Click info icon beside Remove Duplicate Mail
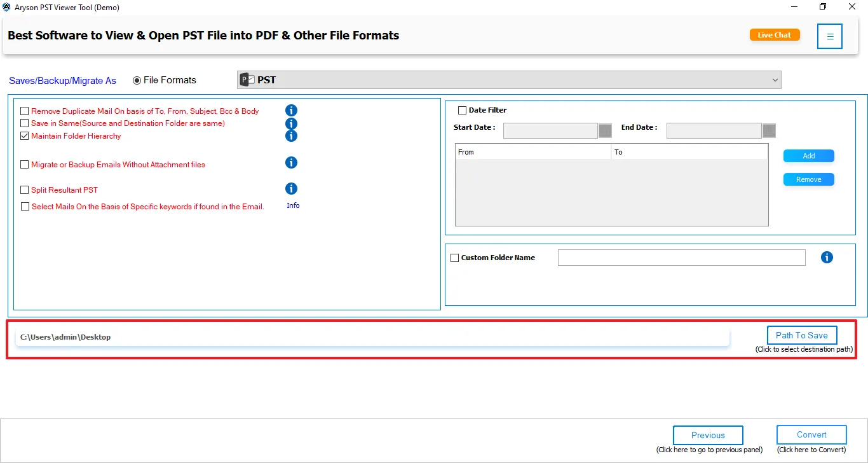 coord(291,111)
